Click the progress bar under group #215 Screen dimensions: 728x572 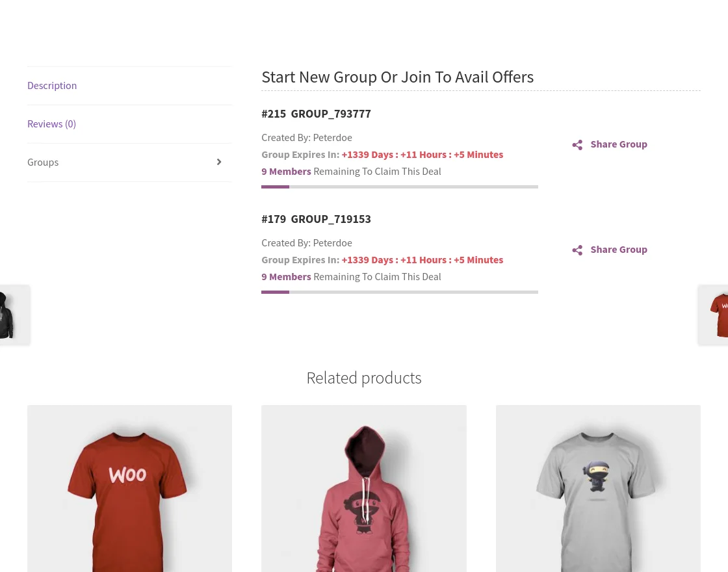point(399,187)
